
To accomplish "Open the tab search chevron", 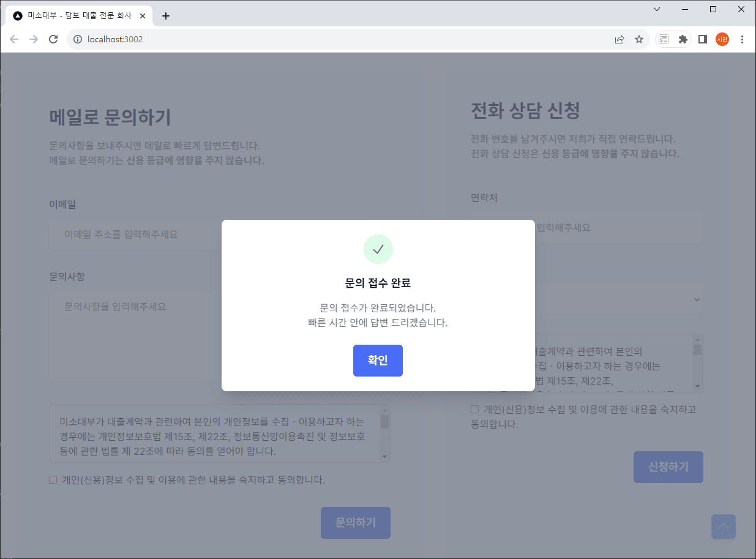I will pyautogui.click(x=657, y=9).
